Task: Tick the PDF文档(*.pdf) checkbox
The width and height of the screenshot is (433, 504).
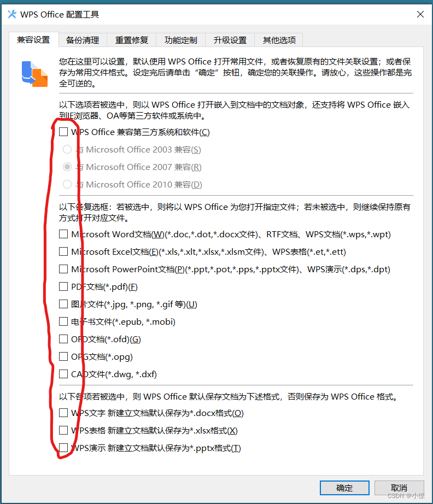Action: coord(63,286)
